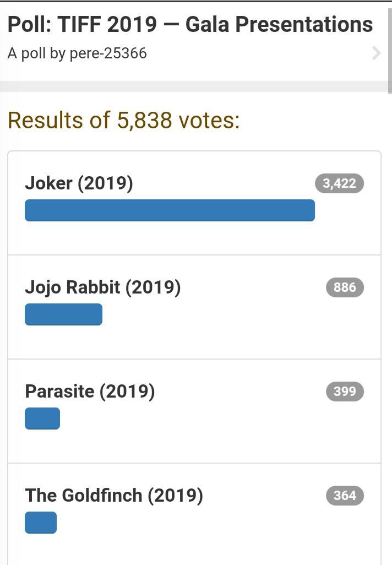This screenshot has height=565, width=392.
Task: Click the 3,422 vote count badge
Action: tap(339, 183)
